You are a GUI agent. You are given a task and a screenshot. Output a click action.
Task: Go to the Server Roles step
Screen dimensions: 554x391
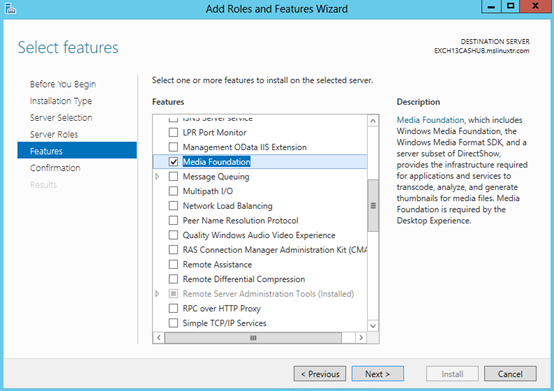(54, 134)
